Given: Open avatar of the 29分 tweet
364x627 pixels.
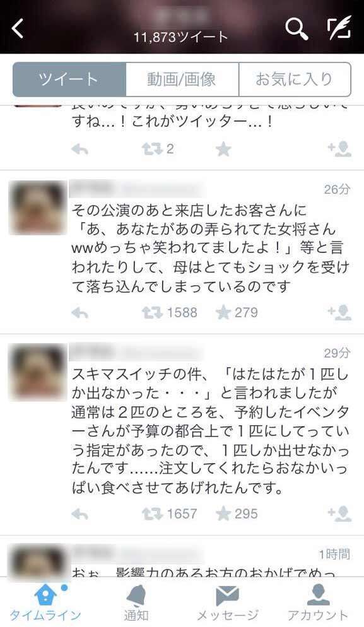Looking at the screenshot, I should (x=38, y=372).
